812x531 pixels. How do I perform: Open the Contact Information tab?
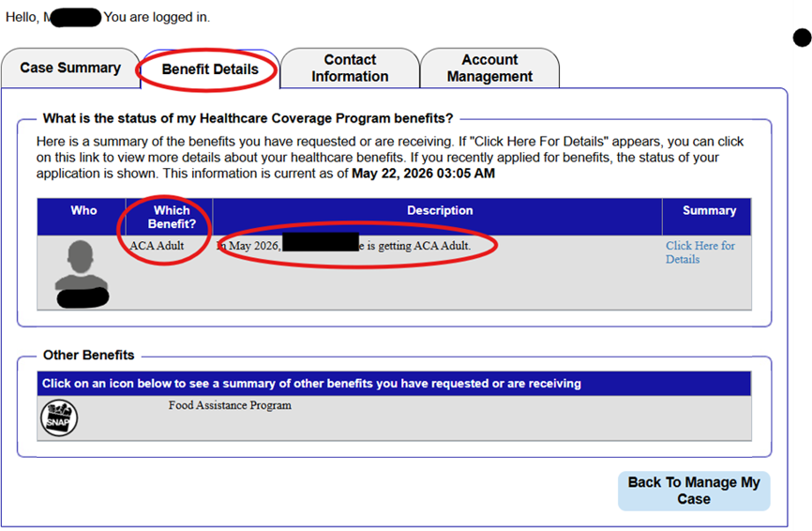(x=350, y=68)
